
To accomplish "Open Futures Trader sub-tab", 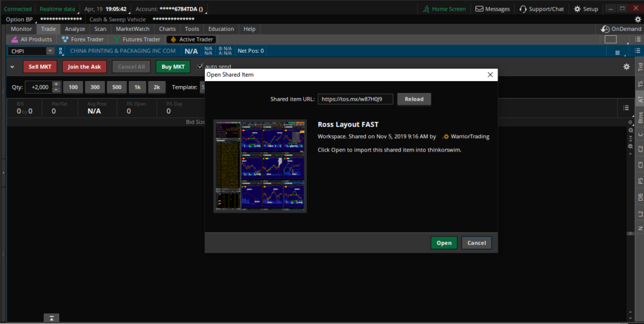I will 136,40.
